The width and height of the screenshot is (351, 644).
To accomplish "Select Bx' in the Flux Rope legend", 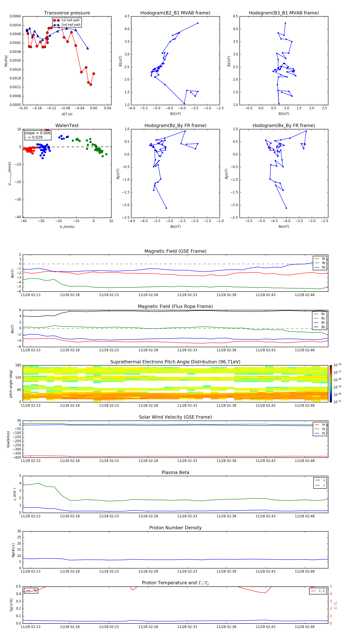I will pyautogui.click(x=320, y=314).
